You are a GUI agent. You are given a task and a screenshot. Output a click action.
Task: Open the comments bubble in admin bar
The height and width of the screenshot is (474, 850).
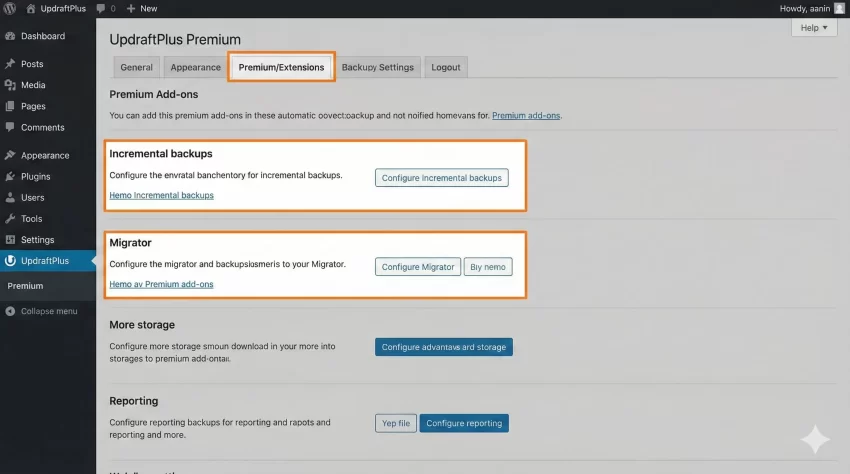click(101, 8)
